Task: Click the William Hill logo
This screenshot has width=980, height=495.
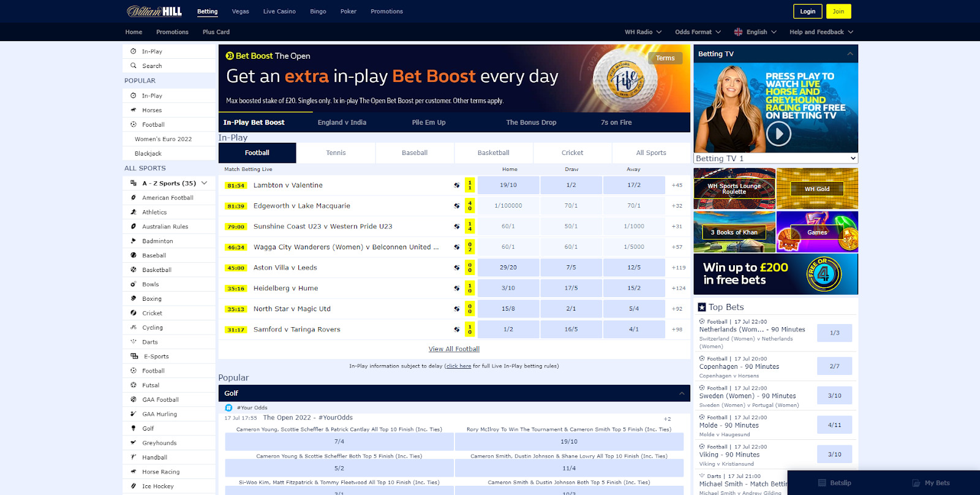Action: pos(154,11)
